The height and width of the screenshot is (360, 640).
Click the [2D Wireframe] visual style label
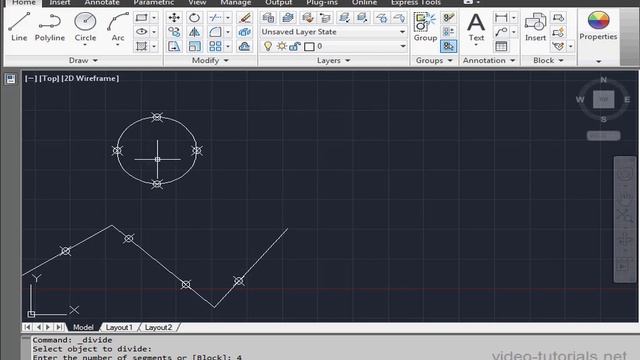pos(90,78)
